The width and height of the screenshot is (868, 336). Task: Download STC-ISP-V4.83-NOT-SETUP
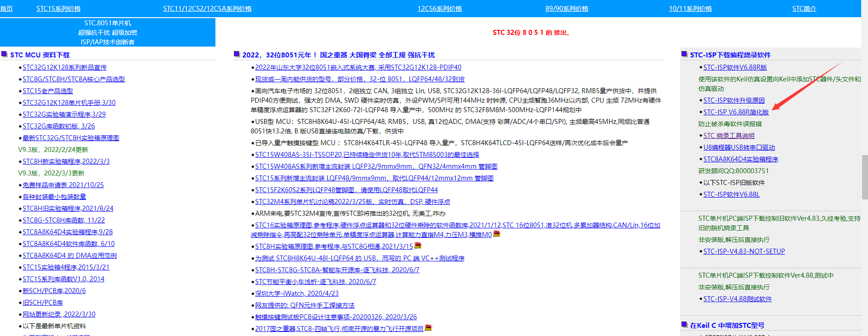pyautogui.click(x=744, y=251)
